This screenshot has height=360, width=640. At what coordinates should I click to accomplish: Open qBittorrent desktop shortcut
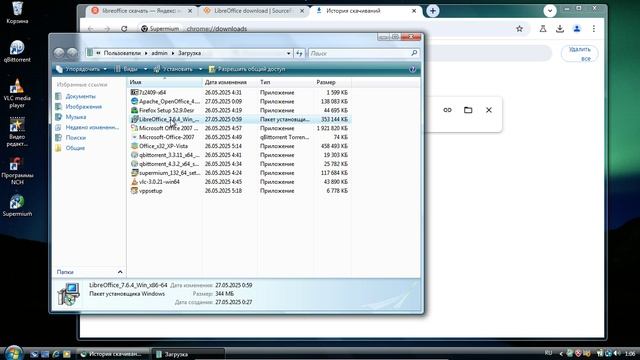(17, 51)
